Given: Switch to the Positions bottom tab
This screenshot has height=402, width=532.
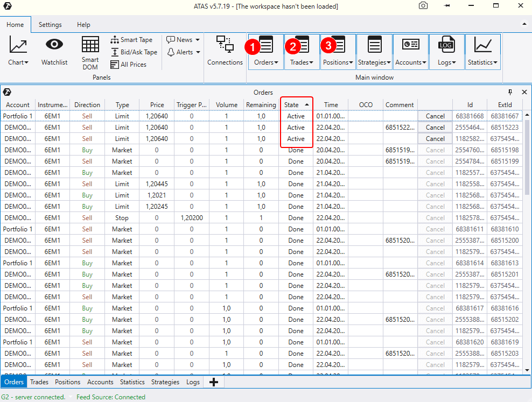Looking at the screenshot, I should click(67, 382).
